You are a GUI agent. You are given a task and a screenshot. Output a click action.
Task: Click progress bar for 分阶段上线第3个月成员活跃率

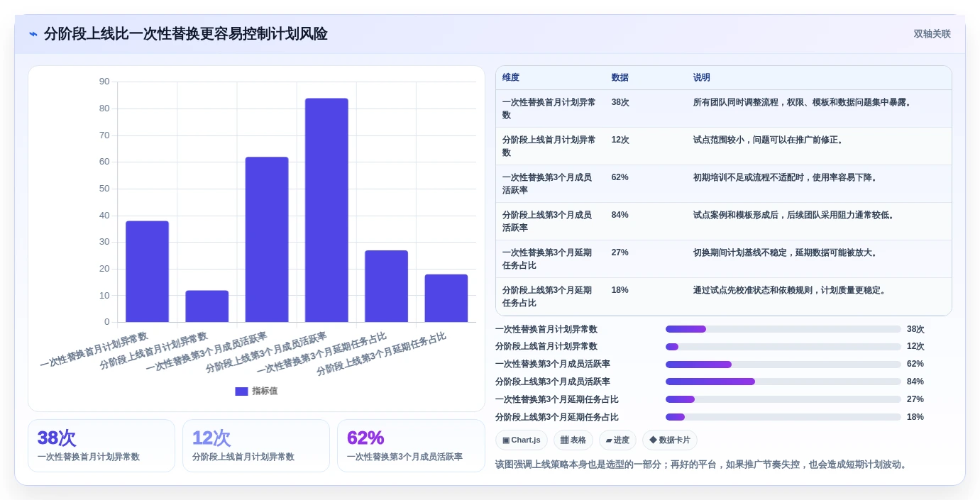[783, 382]
